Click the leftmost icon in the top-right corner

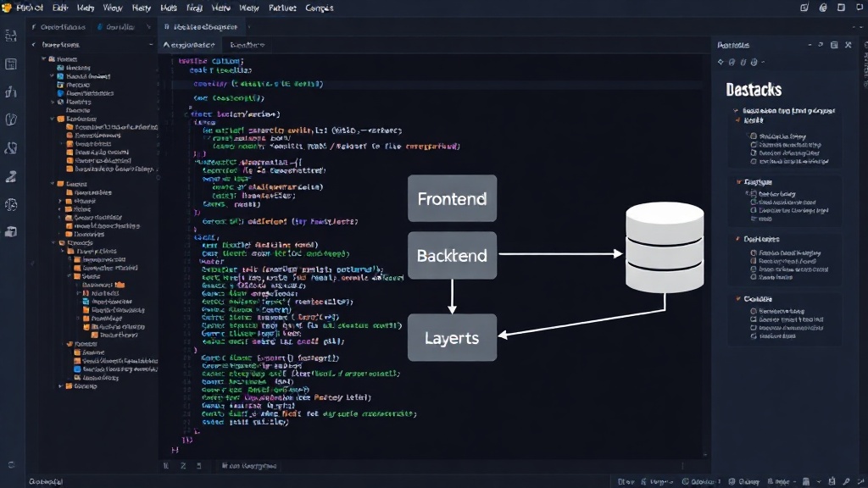tap(804, 8)
